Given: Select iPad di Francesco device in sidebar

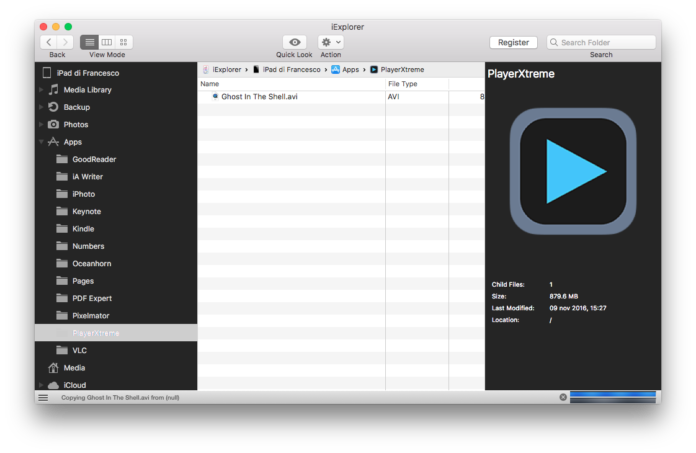Looking at the screenshot, I should coord(88,72).
